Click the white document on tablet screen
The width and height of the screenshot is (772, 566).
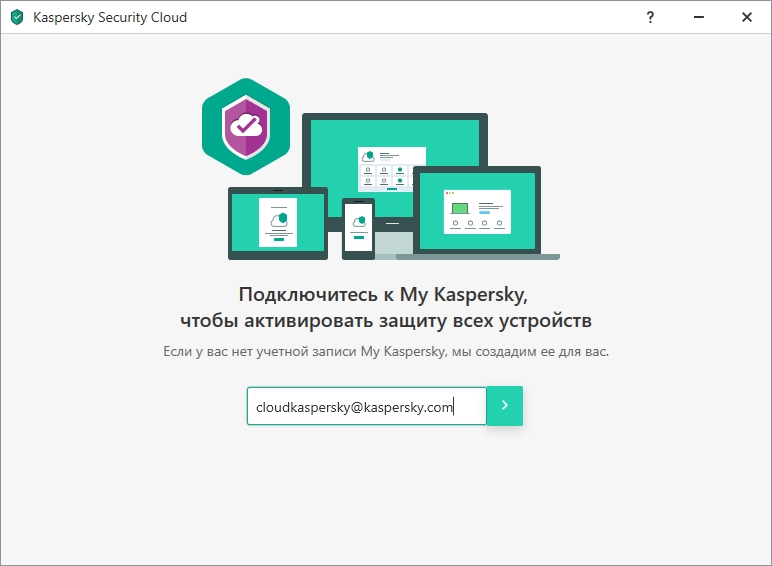tap(278, 222)
